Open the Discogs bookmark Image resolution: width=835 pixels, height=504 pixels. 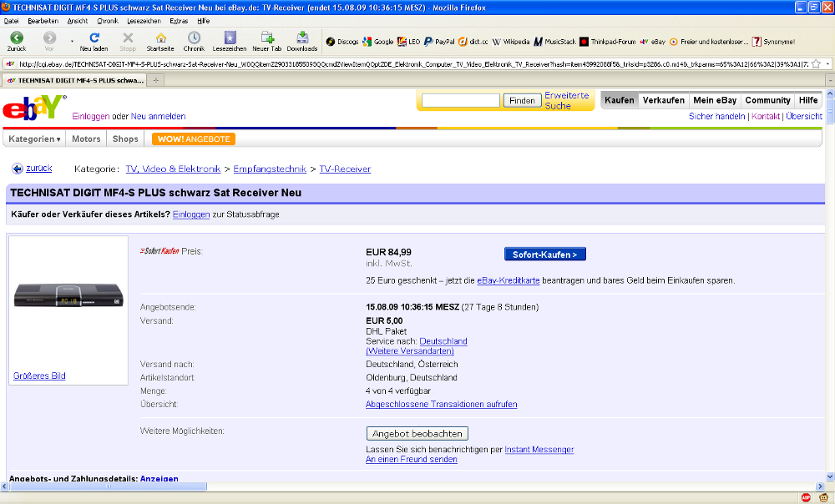342,42
